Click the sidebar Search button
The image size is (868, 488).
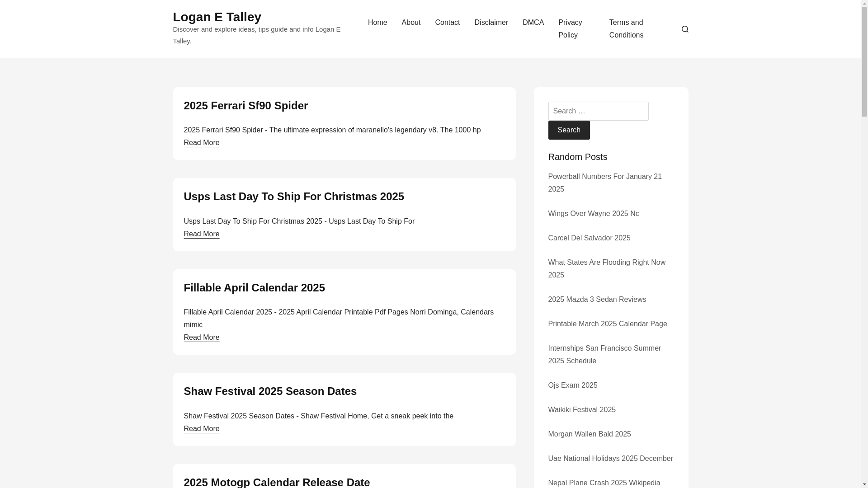[569, 130]
